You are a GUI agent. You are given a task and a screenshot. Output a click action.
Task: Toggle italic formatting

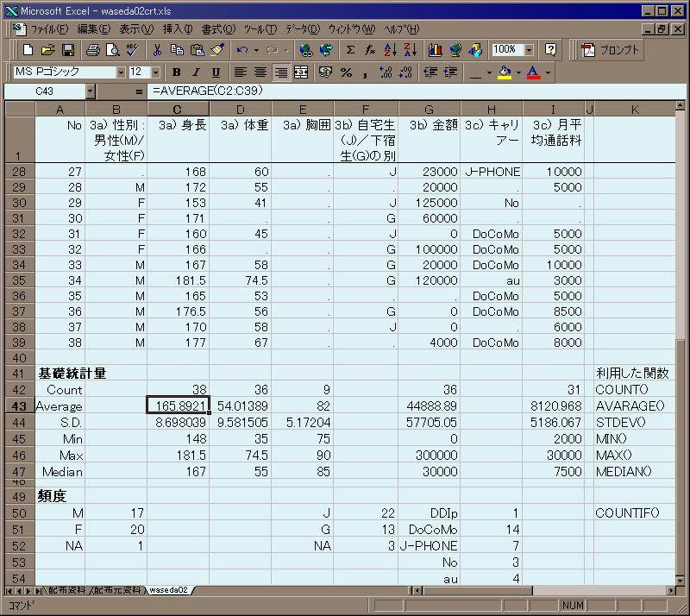tap(196, 72)
